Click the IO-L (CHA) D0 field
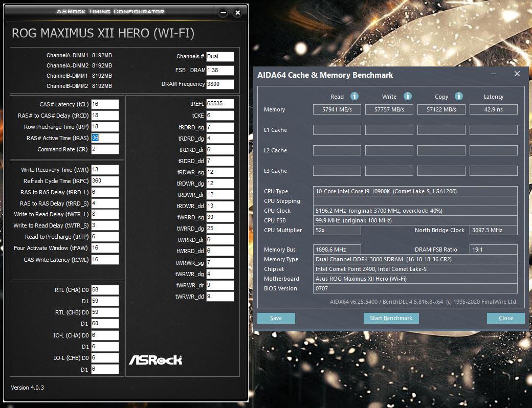Image resolution: width=532 pixels, height=408 pixels. point(105,335)
